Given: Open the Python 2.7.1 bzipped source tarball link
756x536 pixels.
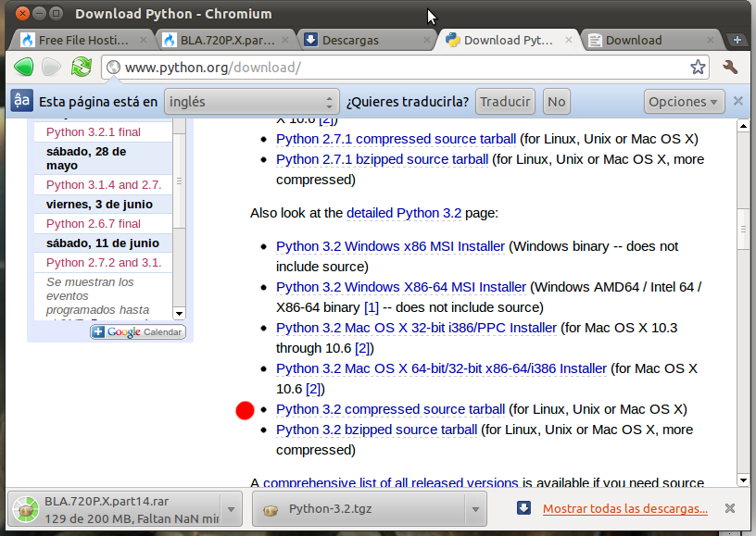Looking at the screenshot, I should coord(383,159).
